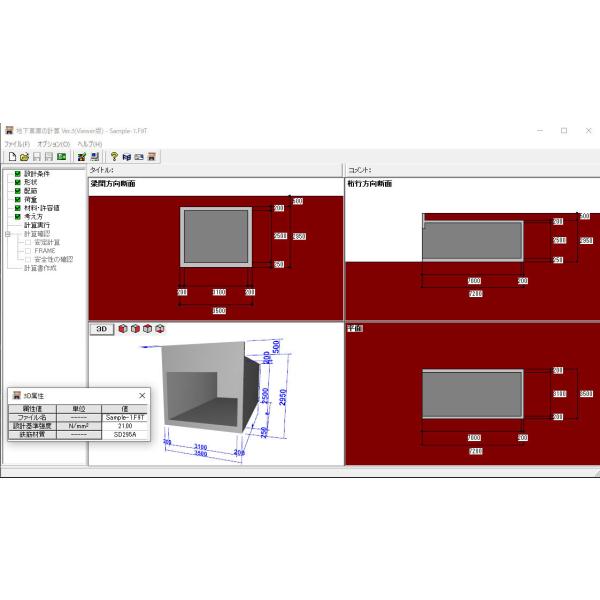Screen dimensions: 600x600
Task: Click the second red cube view icon
Action: pos(135,328)
